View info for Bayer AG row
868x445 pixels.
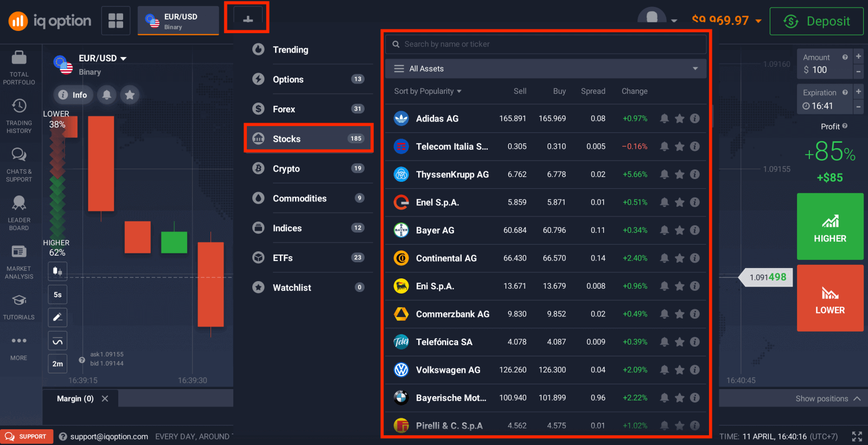(694, 230)
